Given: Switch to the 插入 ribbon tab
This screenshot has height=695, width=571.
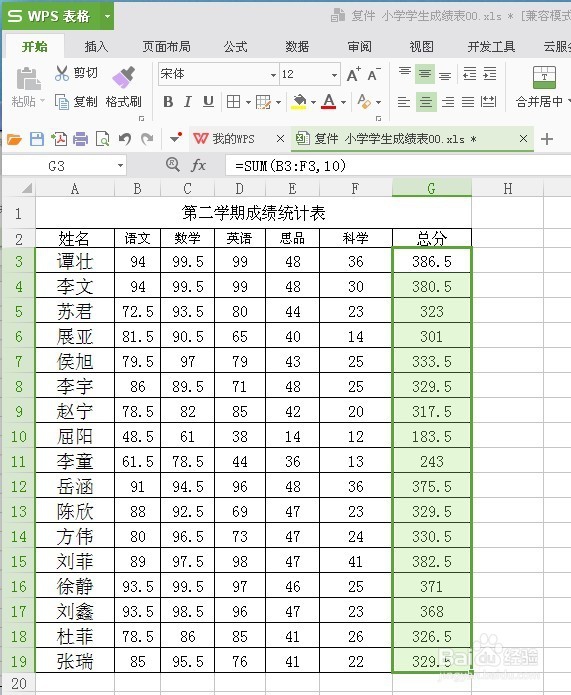Looking at the screenshot, I should (96, 47).
